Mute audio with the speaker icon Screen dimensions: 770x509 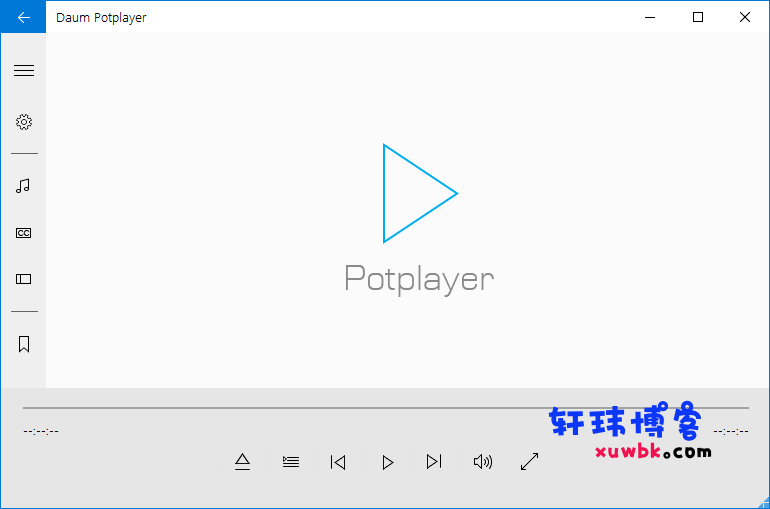click(483, 462)
